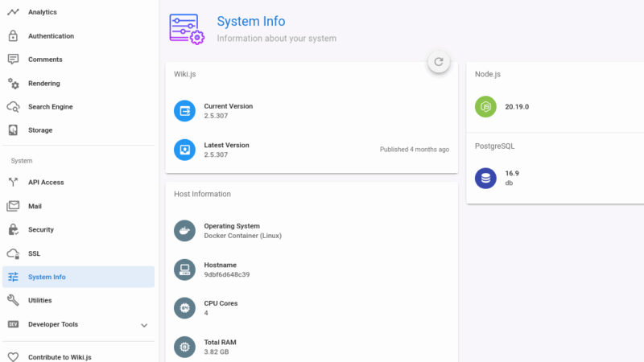
Task: Click the System Info sliders icon
Action: point(13,277)
